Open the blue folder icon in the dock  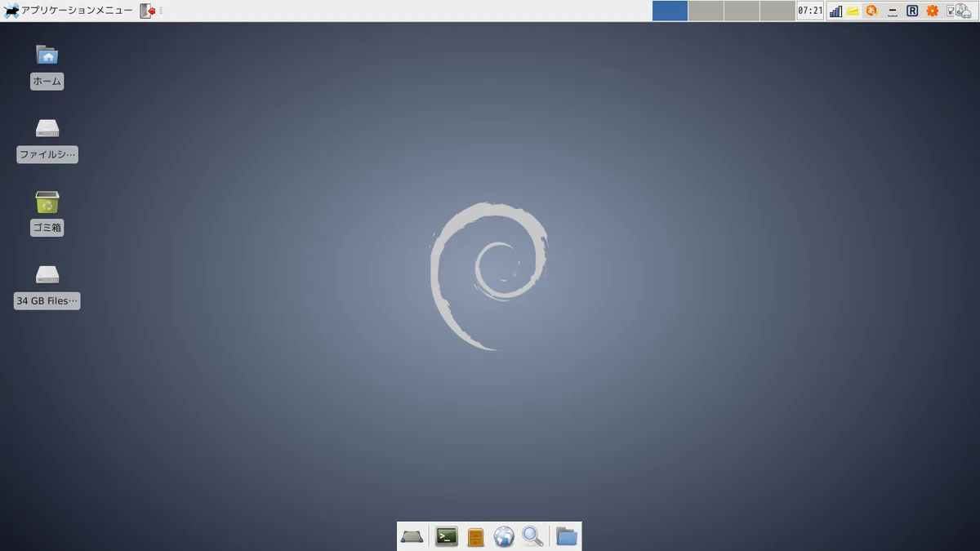click(x=567, y=536)
